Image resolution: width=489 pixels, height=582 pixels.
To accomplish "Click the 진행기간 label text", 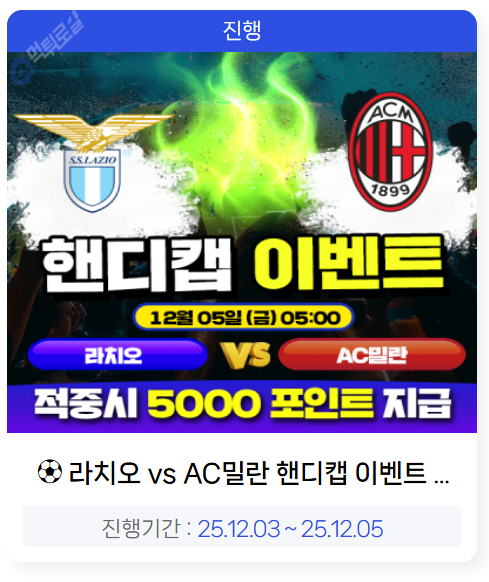I will [141, 528].
